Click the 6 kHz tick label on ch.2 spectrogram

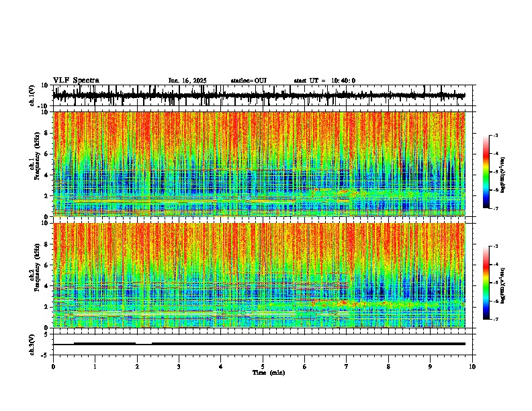tap(46, 265)
